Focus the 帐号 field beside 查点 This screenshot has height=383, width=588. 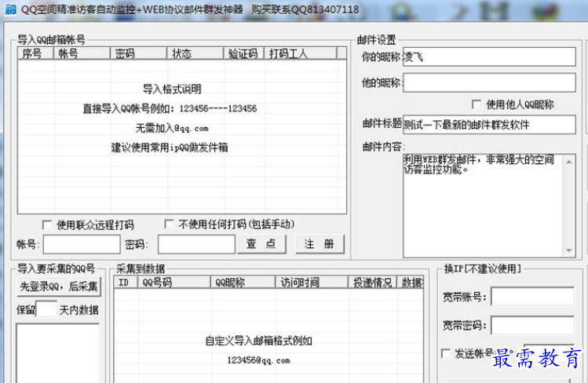(x=82, y=244)
